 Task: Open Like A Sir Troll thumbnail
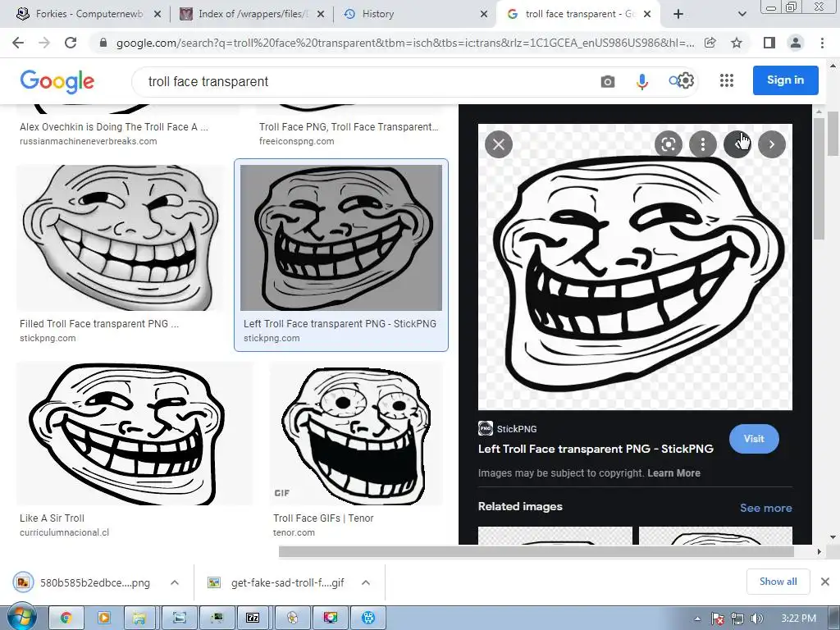pyautogui.click(x=134, y=433)
